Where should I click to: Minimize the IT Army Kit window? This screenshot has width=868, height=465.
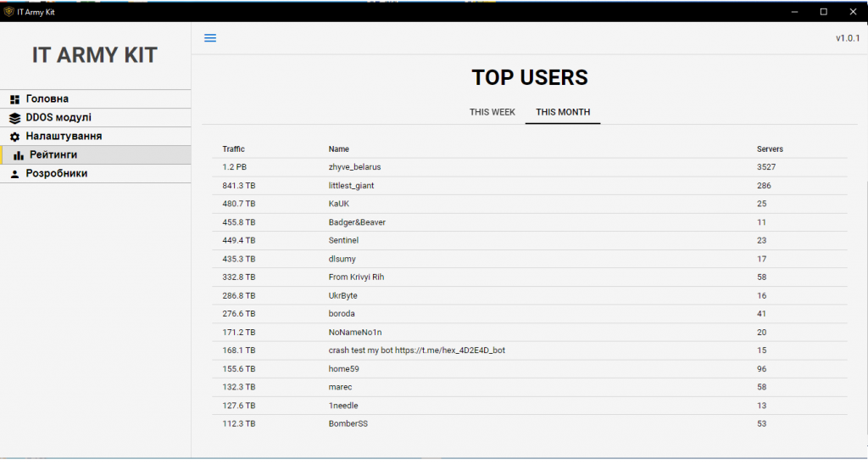pyautogui.click(x=794, y=12)
